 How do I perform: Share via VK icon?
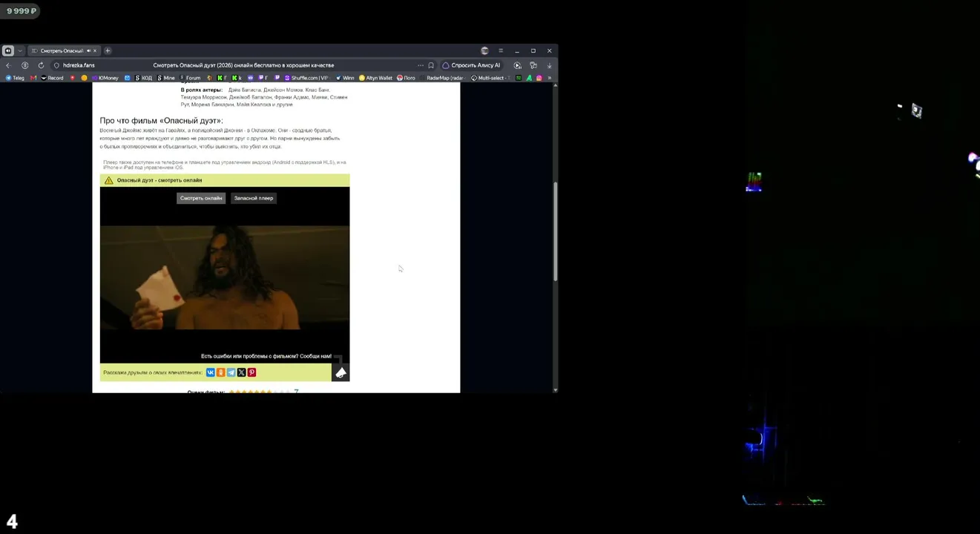211,372
